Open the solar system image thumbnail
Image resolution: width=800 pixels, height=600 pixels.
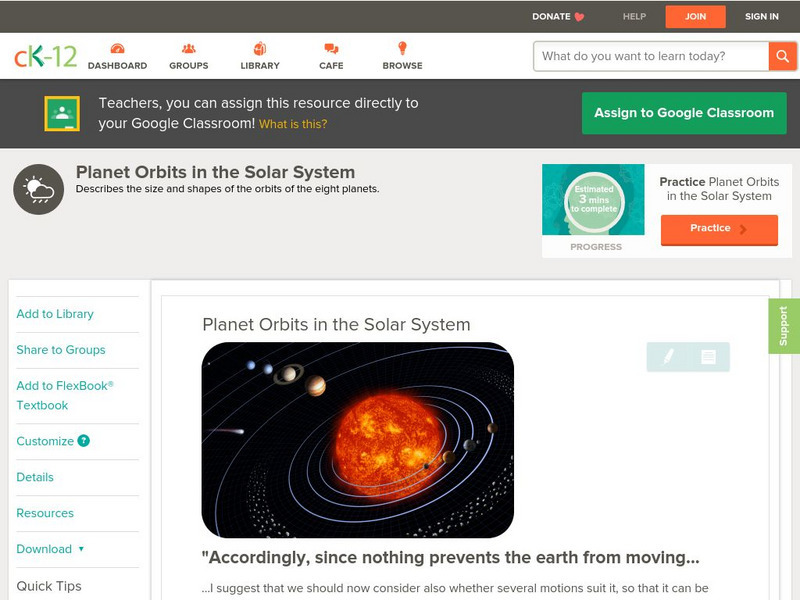coord(357,440)
